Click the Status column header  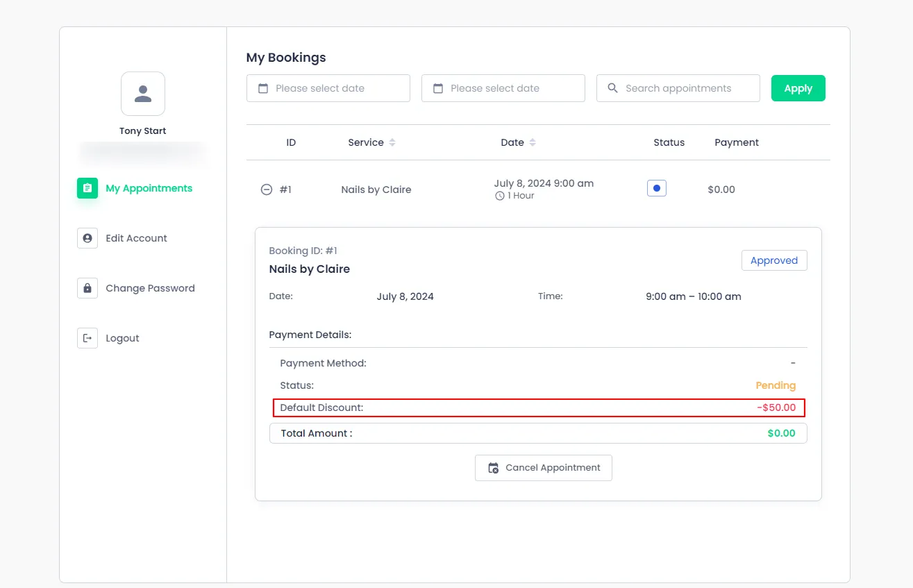click(669, 142)
